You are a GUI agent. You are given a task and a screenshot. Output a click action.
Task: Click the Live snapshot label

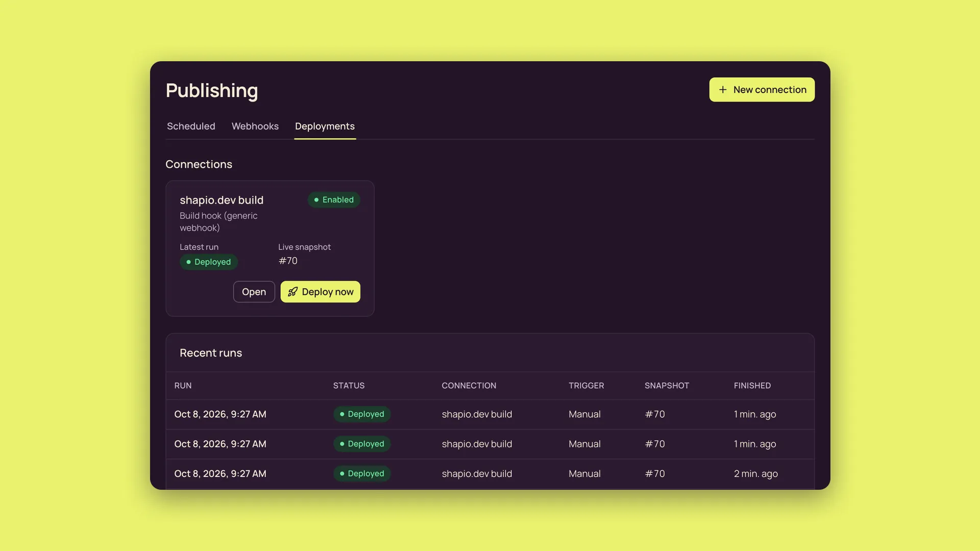[x=304, y=247]
